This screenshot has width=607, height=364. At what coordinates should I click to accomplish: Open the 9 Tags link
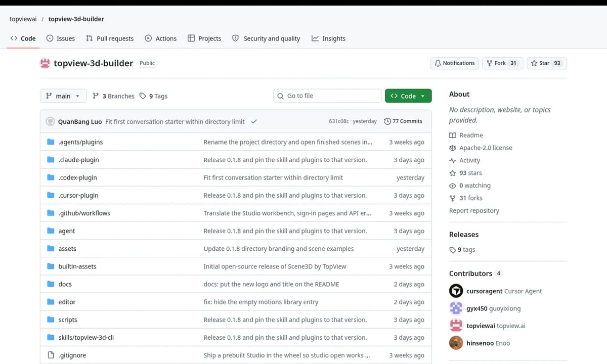point(154,96)
